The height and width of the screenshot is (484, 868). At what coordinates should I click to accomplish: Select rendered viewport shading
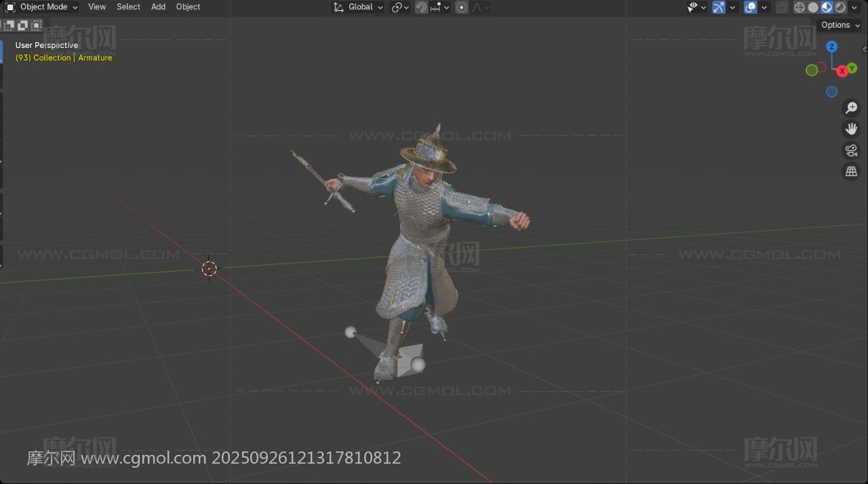pyautogui.click(x=840, y=7)
